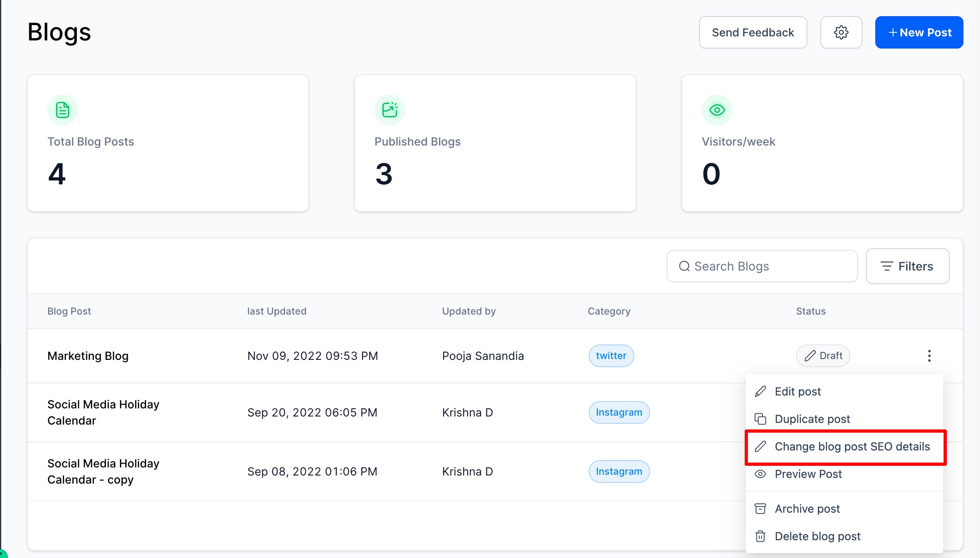Viewport: 980px width, 558px height.
Task: Choose Change blog post SEO details
Action: [852, 446]
